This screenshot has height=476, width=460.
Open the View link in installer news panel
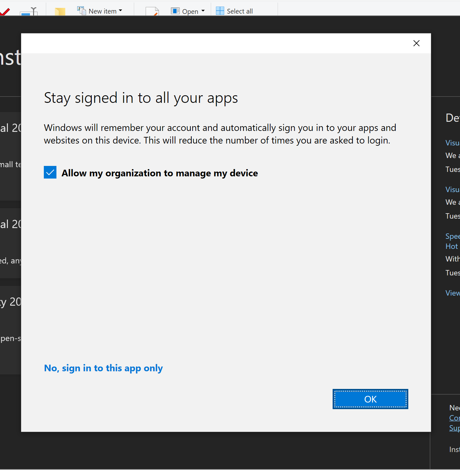[452, 293]
